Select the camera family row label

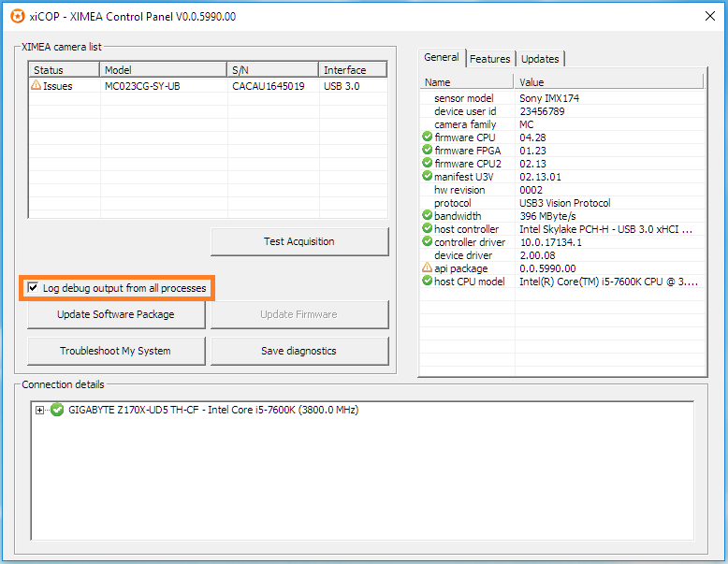[x=465, y=124]
